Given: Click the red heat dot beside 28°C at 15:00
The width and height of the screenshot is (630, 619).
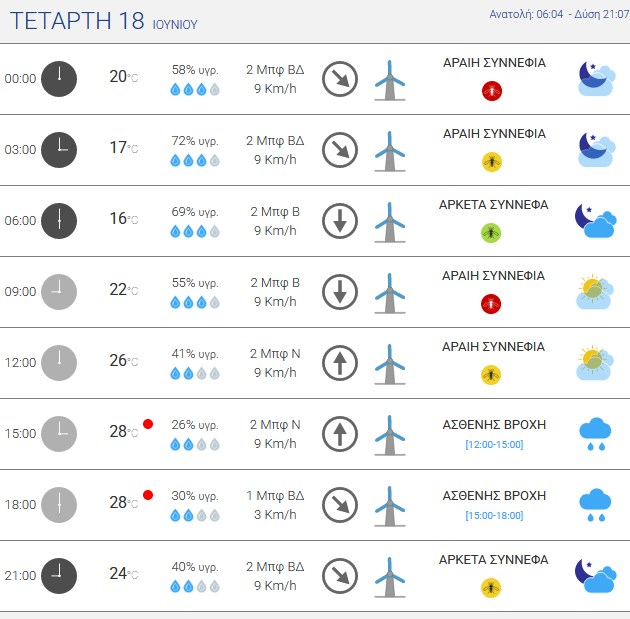Looking at the screenshot, I should (148, 424).
